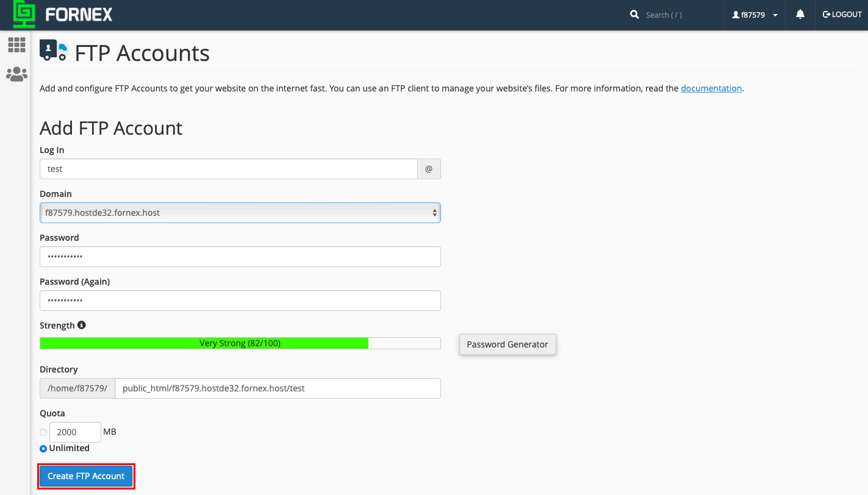Click the Password (Again) field
This screenshot has width=868, height=495.
[240, 301]
